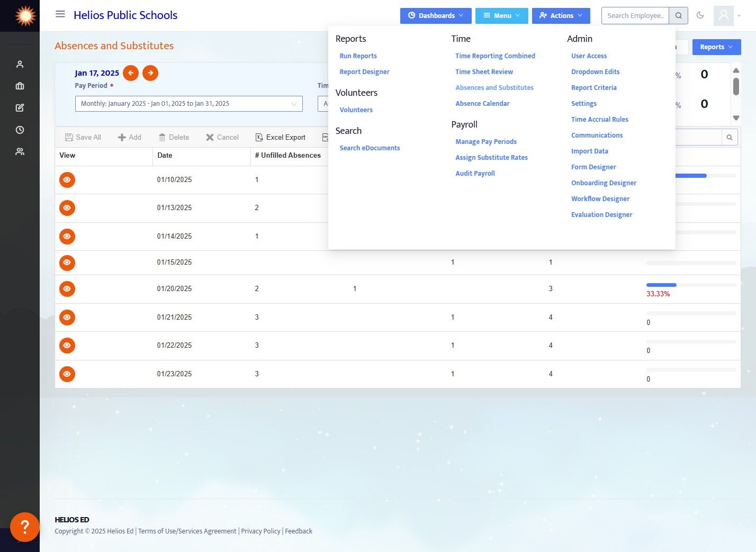View the 01/22/2025 row details

(x=67, y=346)
